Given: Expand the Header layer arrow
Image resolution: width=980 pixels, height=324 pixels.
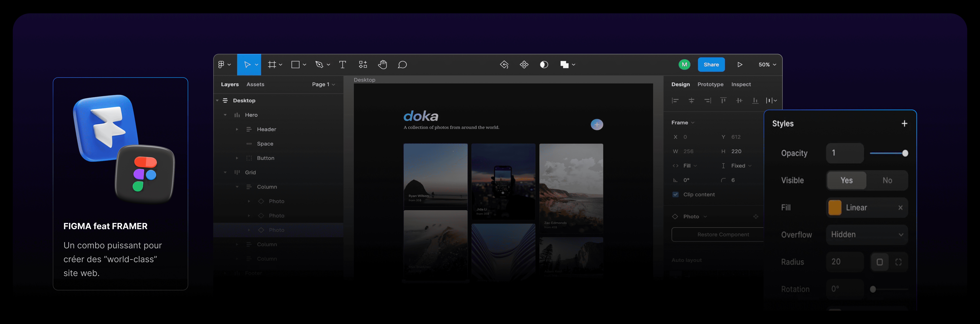Looking at the screenshot, I should point(237,130).
